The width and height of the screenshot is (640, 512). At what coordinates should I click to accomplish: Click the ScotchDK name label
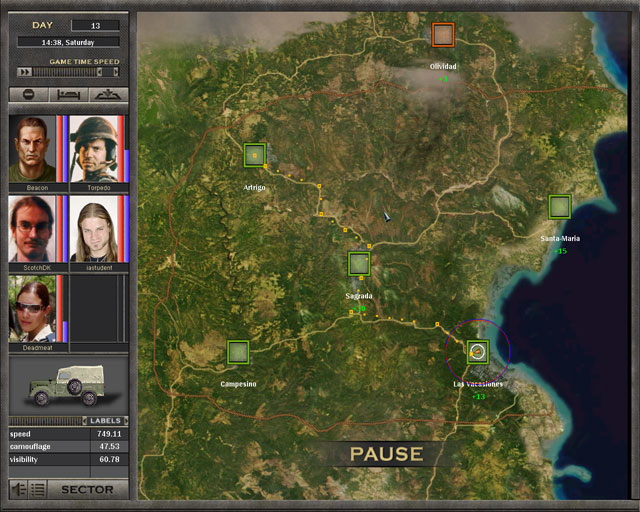pos(38,268)
